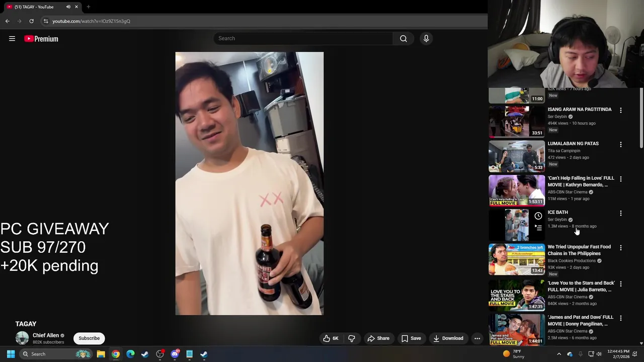644x362 pixels.
Task: Dislike the TAGAY video
Action: pyautogui.click(x=352, y=338)
